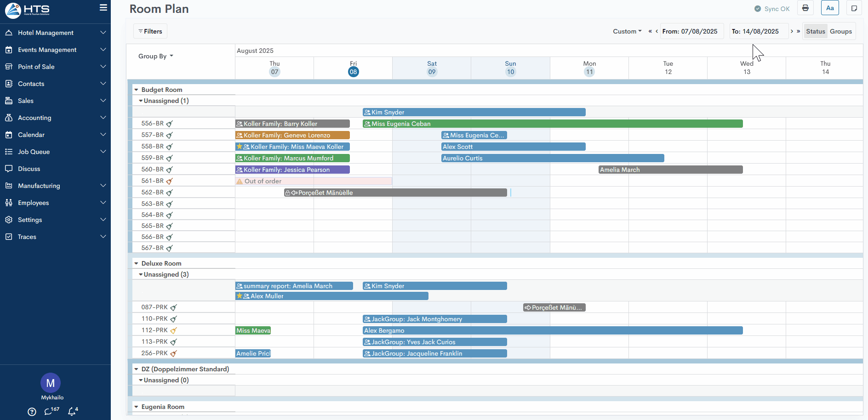Click cleaning status icon for room 112-PRK
Screen dimensions: 868x420
coord(173,330)
